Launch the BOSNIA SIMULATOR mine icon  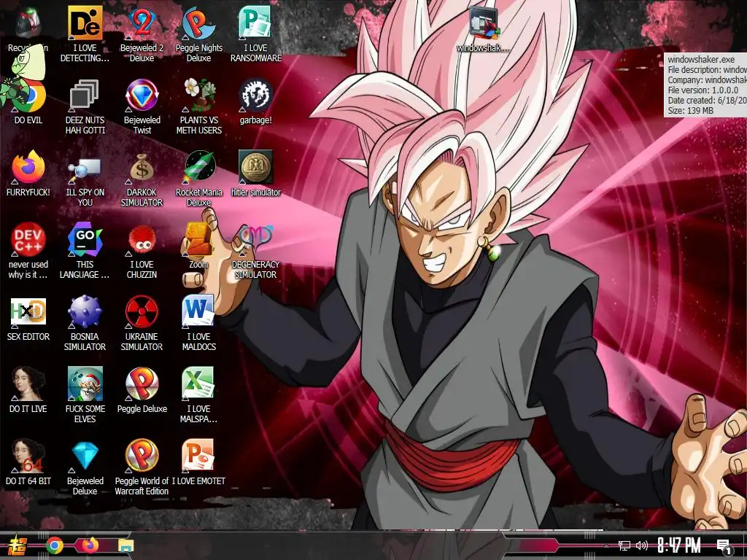(x=85, y=312)
